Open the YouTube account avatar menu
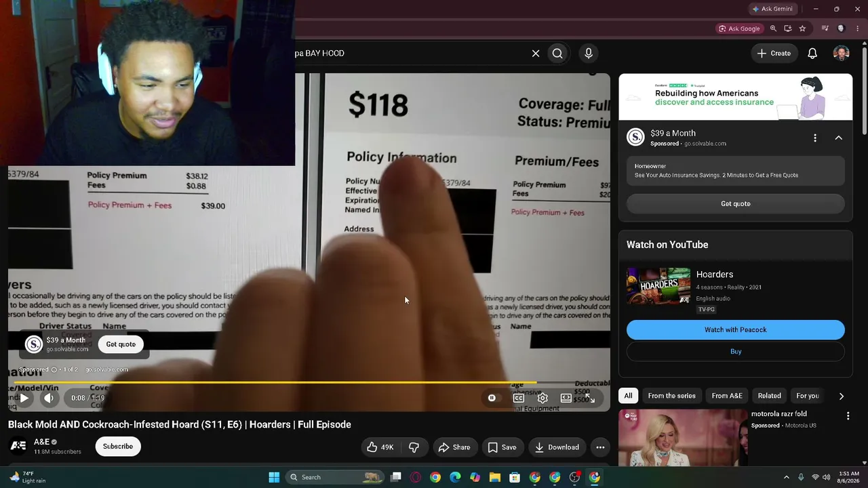Viewport: 868px width, 488px height. click(841, 53)
